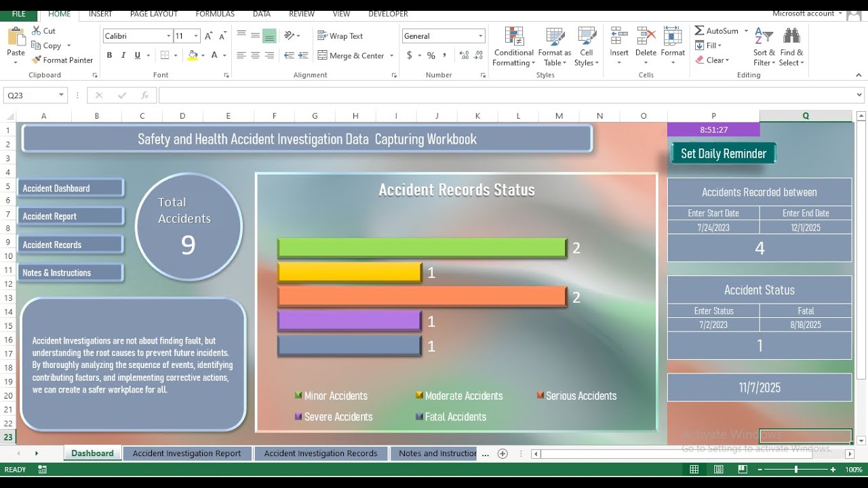
Task: Decrease font size with the small A
Action: click(222, 36)
